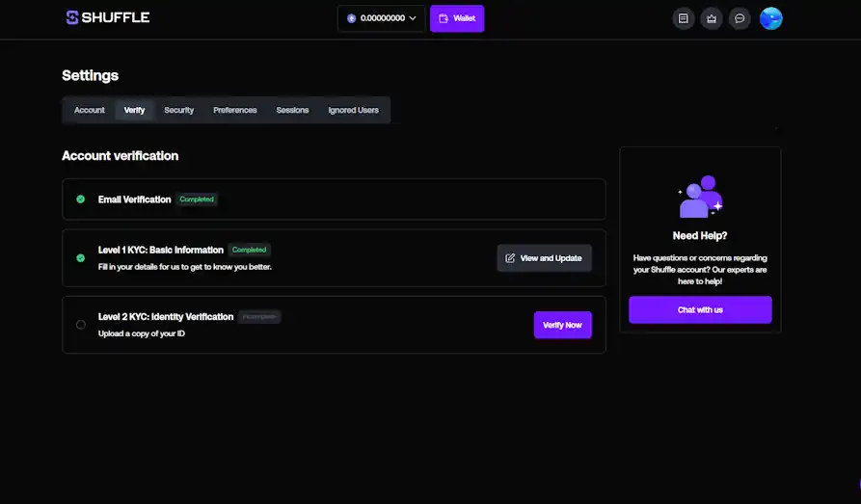Image resolution: width=861 pixels, height=504 pixels.
Task: Click the Wallet button
Action: pyautogui.click(x=457, y=18)
